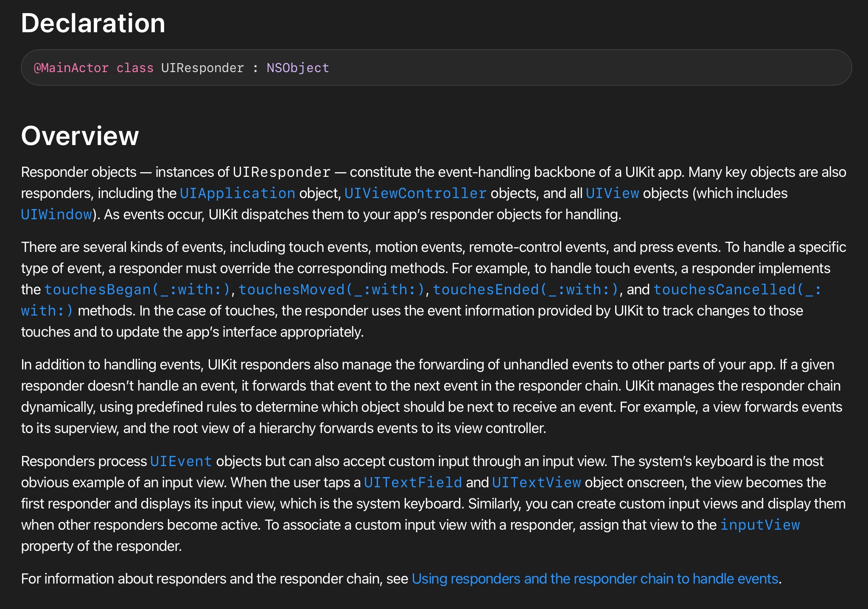This screenshot has height=609, width=868.
Task: Open the inputView property link
Action: point(760,525)
